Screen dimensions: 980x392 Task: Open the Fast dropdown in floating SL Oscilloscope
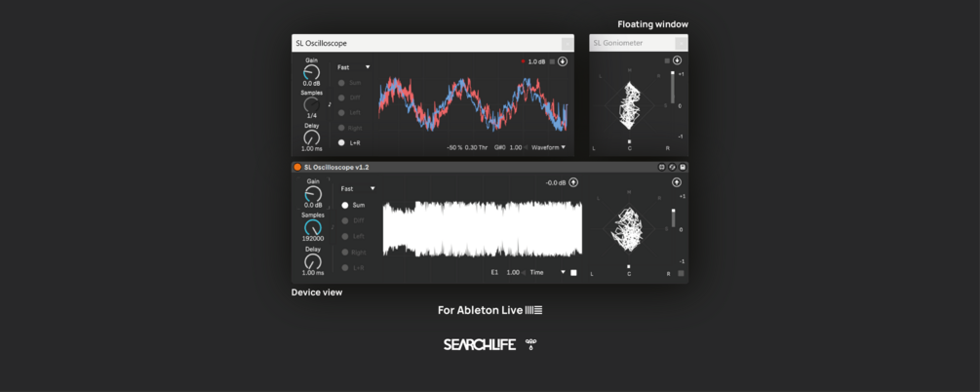coord(354,67)
